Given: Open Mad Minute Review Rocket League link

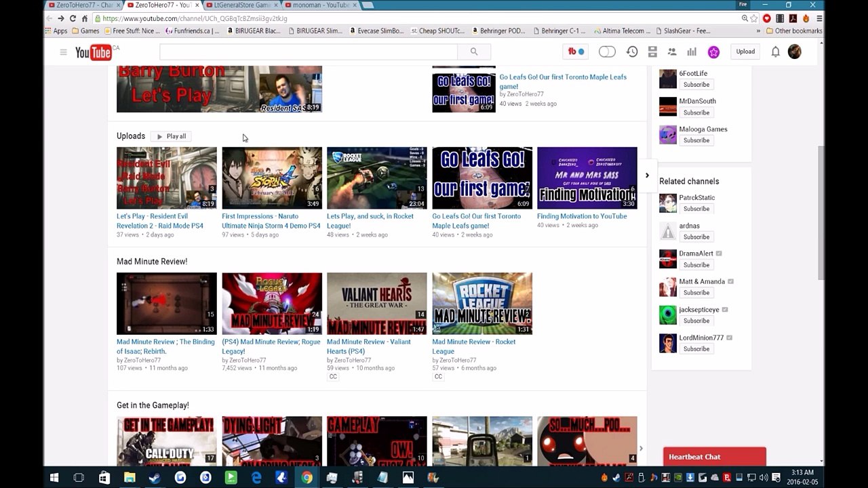Looking at the screenshot, I should click(x=474, y=346).
